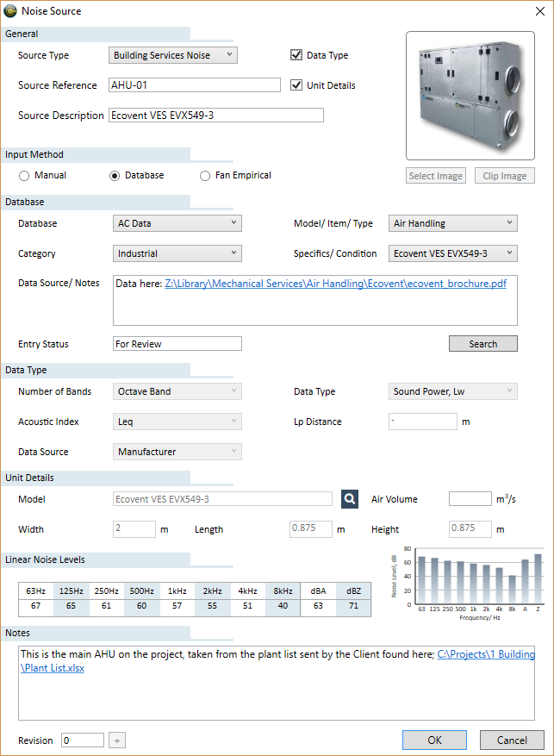Expand the AC Data database dropdown
The image size is (554, 756).
click(x=177, y=223)
